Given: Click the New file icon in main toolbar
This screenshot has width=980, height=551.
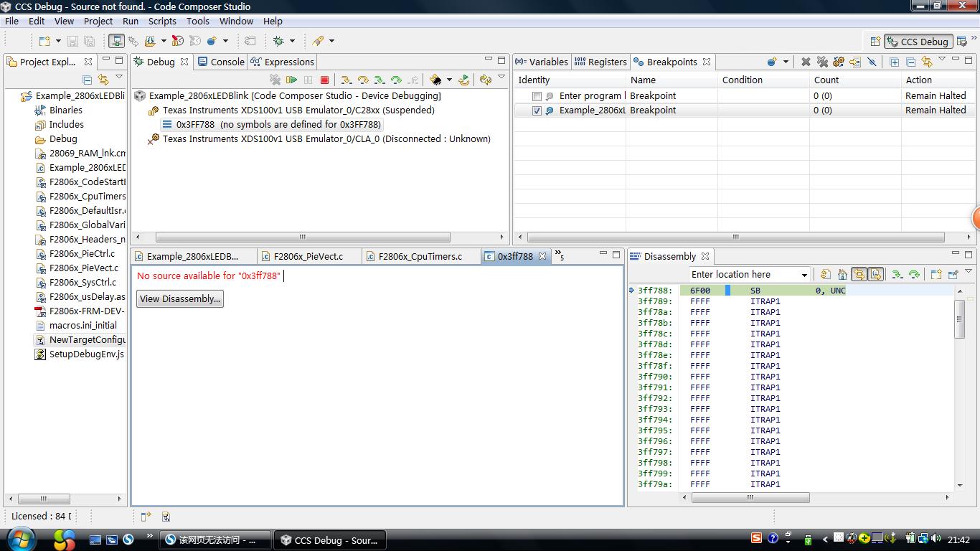Looking at the screenshot, I should pos(44,41).
